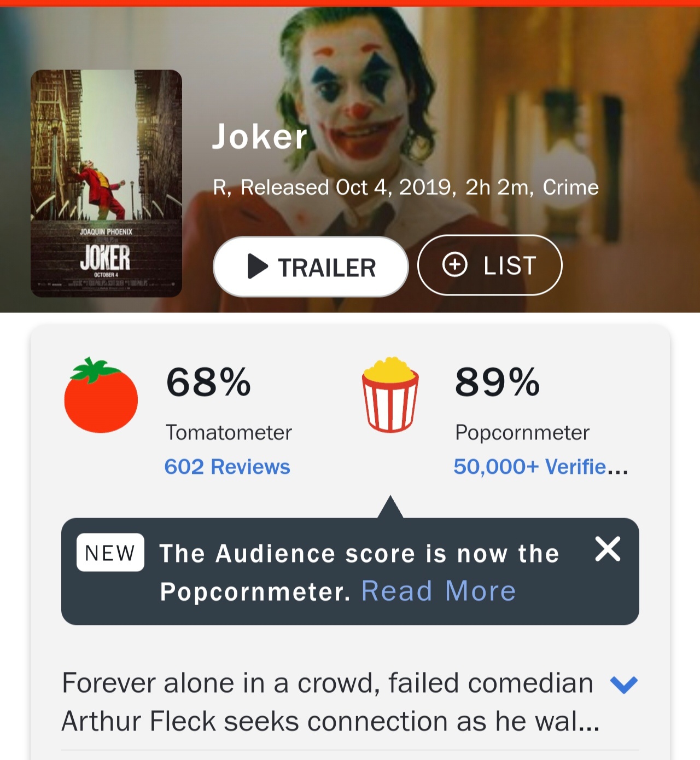Click the plus circle icon beside LIST
Screen dimensions: 700x760
point(455,265)
